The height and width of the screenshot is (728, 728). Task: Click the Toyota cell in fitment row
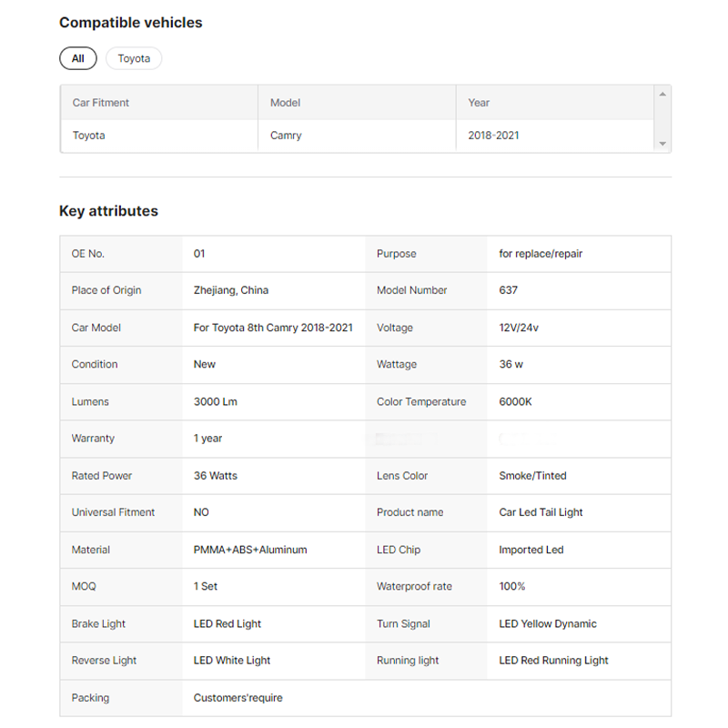tap(89, 136)
